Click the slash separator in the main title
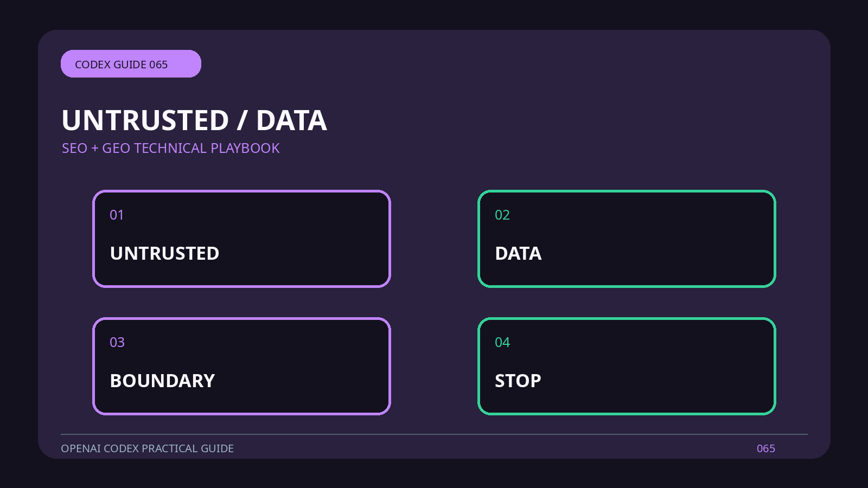868x488 pixels. tap(242, 120)
